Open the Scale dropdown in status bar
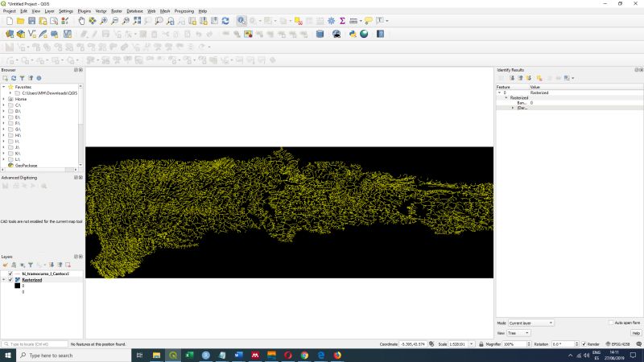 [471, 344]
